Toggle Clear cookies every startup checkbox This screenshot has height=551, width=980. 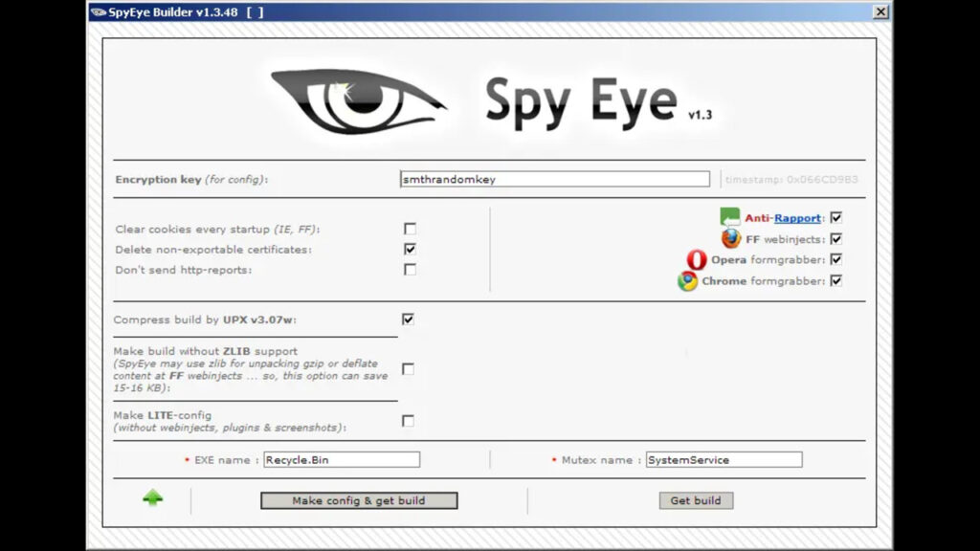click(x=410, y=229)
